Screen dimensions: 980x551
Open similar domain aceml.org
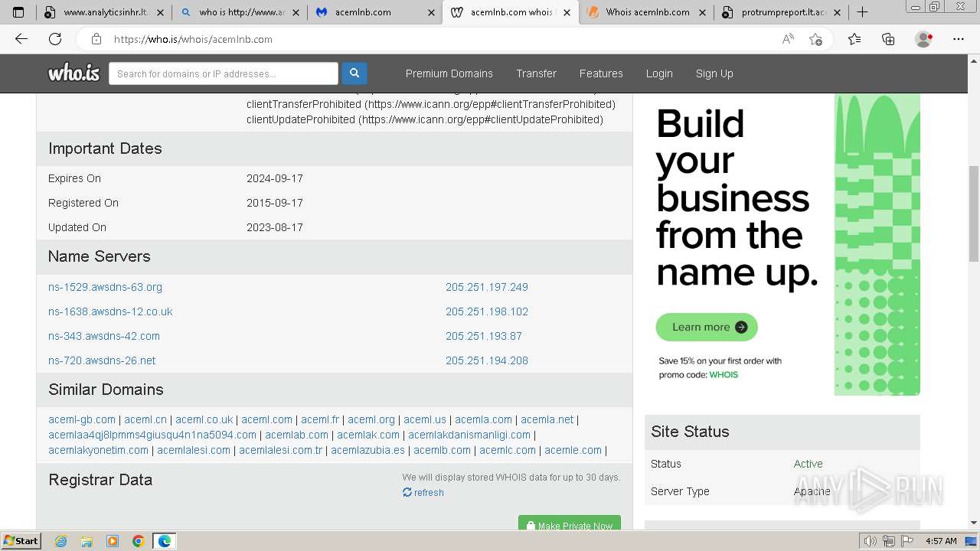click(x=371, y=419)
